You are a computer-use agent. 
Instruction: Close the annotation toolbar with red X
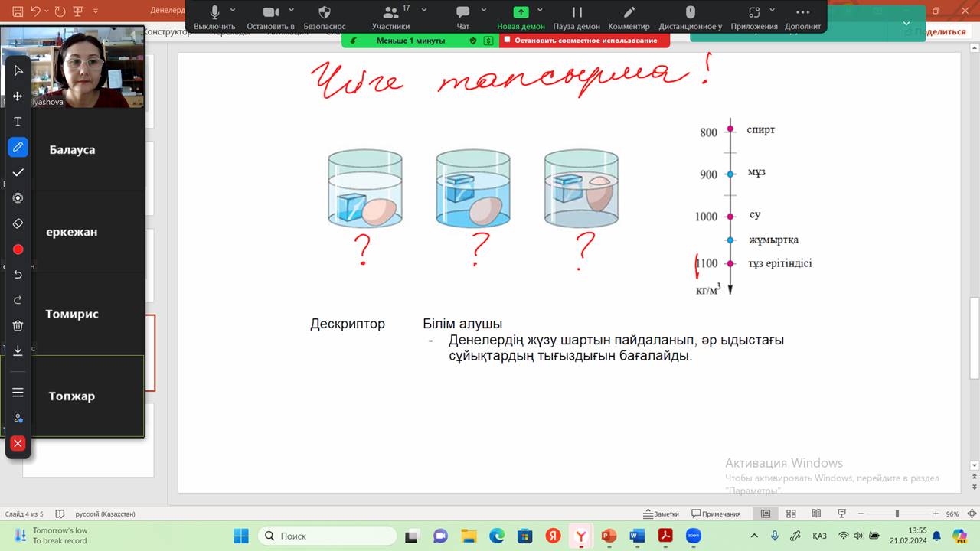click(18, 444)
